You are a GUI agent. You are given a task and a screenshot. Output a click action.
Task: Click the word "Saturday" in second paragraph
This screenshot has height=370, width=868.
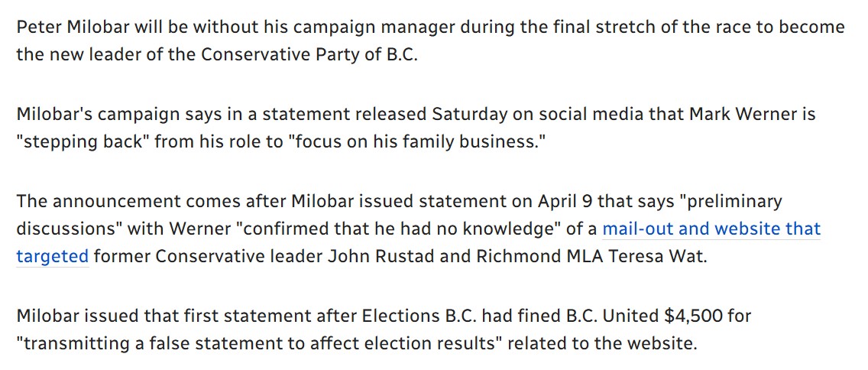click(x=469, y=115)
